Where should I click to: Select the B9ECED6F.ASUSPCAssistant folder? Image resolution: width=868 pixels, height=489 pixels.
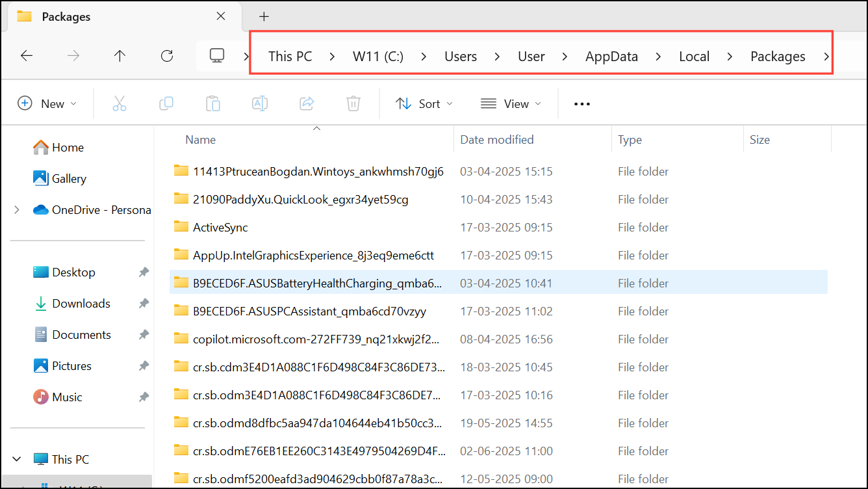[498, 311]
